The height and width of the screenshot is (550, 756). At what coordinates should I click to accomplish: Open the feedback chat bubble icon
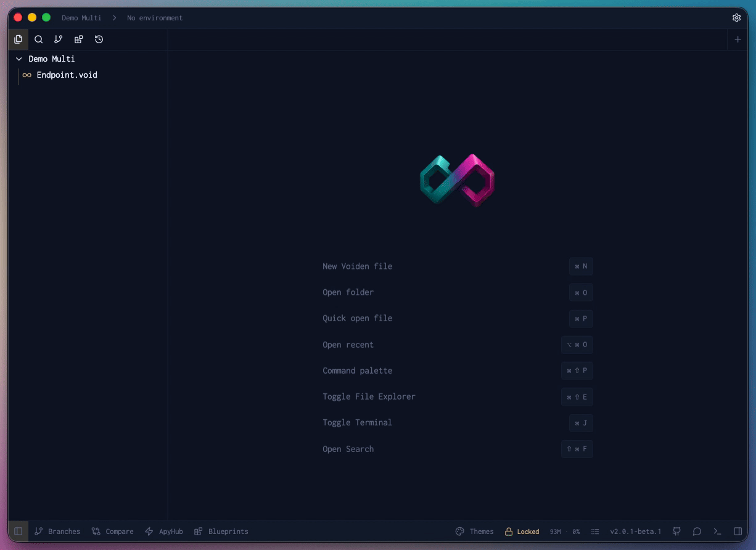tap(697, 532)
